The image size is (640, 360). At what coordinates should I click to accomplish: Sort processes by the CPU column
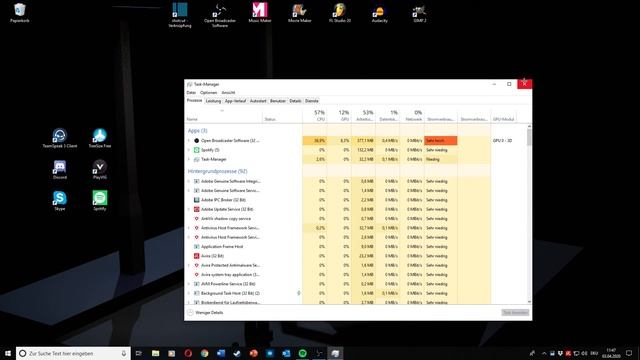tap(315, 115)
